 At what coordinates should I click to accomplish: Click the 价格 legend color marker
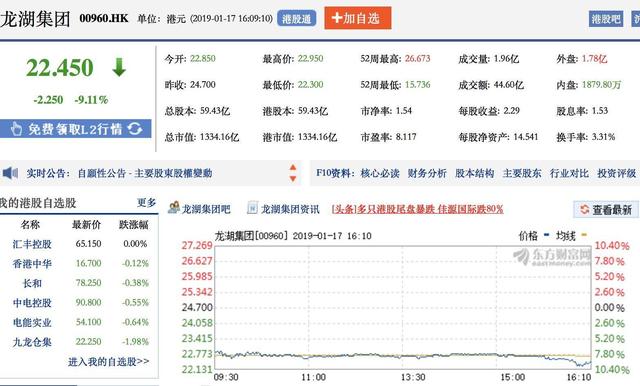pyautogui.click(x=547, y=235)
